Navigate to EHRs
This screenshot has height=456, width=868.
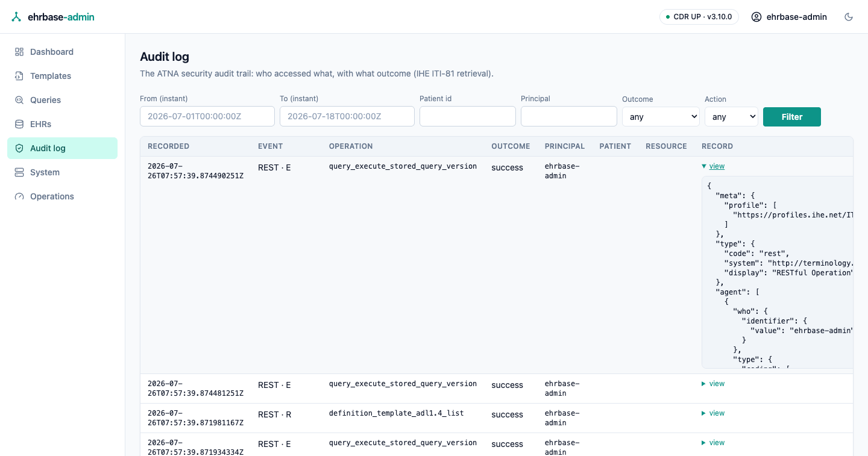click(63, 124)
